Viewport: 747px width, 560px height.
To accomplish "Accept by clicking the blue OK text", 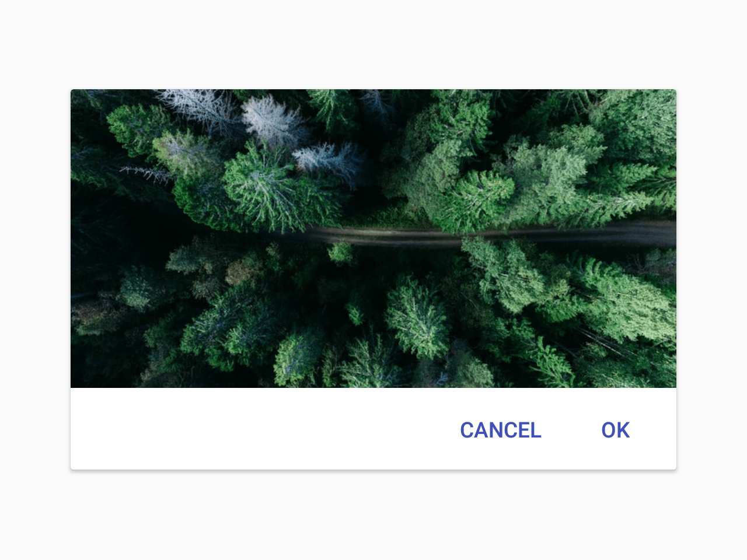I will point(616,430).
